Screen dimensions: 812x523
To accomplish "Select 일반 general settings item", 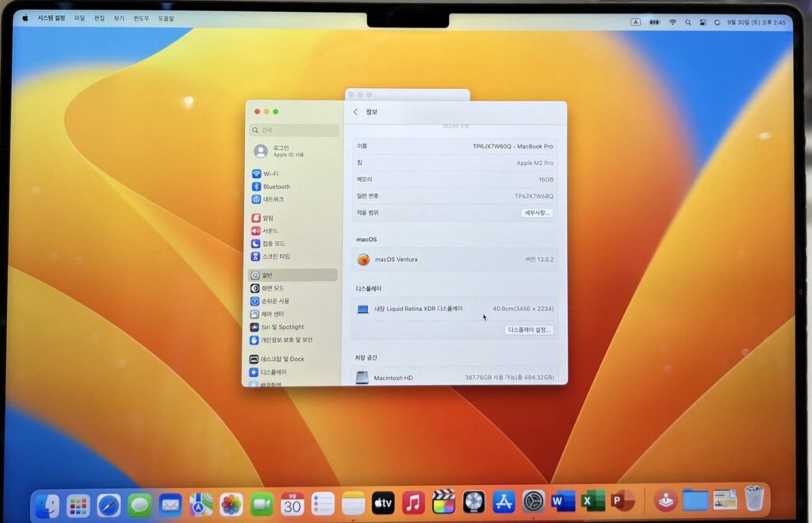I will click(x=293, y=275).
